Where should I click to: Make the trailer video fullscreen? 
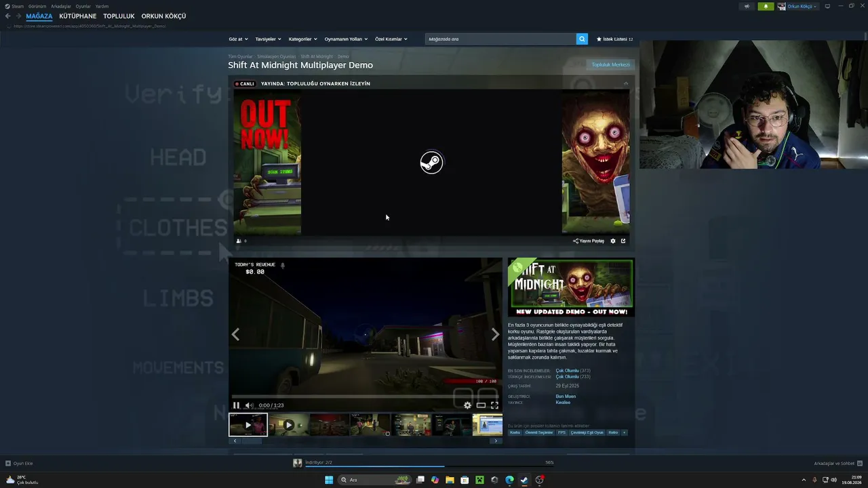pyautogui.click(x=494, y=405)
